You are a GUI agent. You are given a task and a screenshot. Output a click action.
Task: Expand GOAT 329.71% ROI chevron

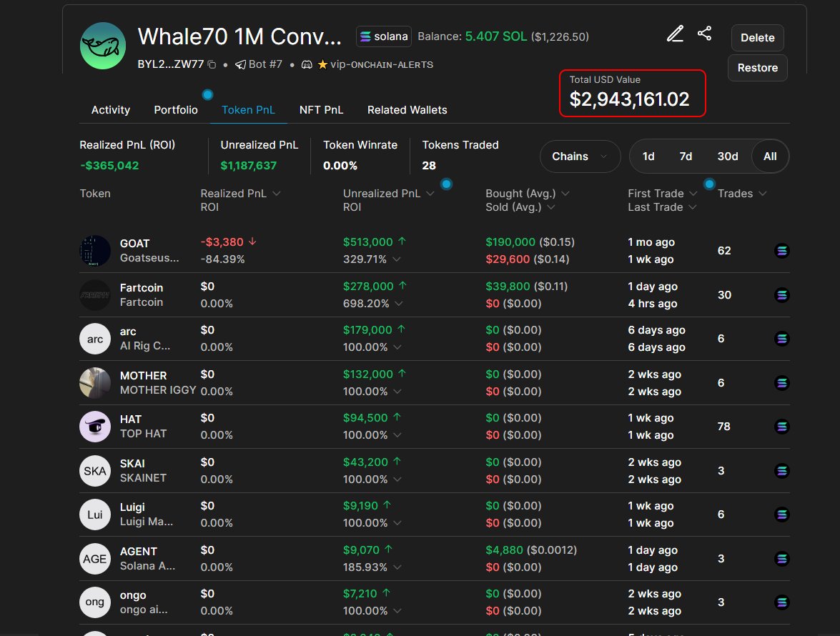pyautogui.click(x=397, y=259)
